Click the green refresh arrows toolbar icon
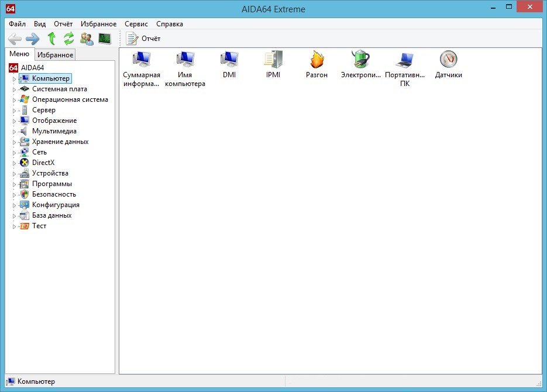 tap(69, 39)
